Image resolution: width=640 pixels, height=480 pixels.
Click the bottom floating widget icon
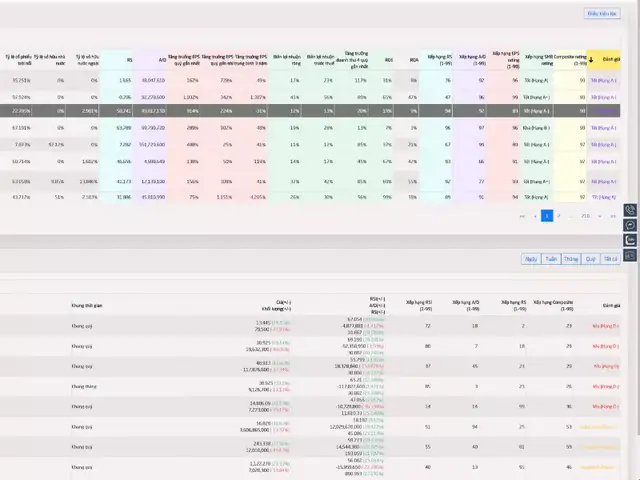(631, 257)
